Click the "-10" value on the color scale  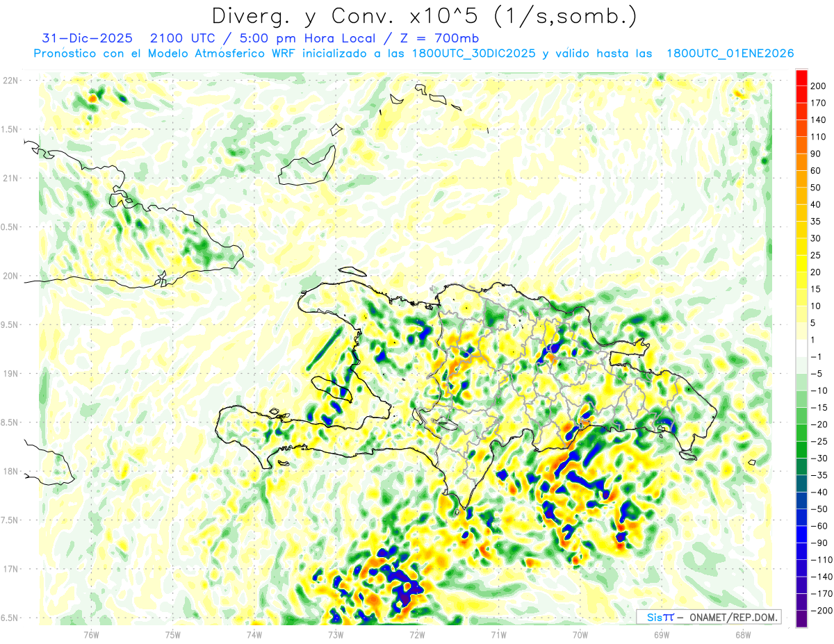(x=818, y=390)
